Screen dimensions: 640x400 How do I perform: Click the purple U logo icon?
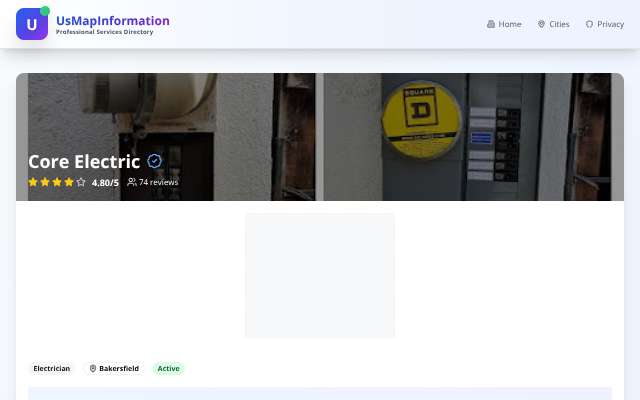pos(32,24)
